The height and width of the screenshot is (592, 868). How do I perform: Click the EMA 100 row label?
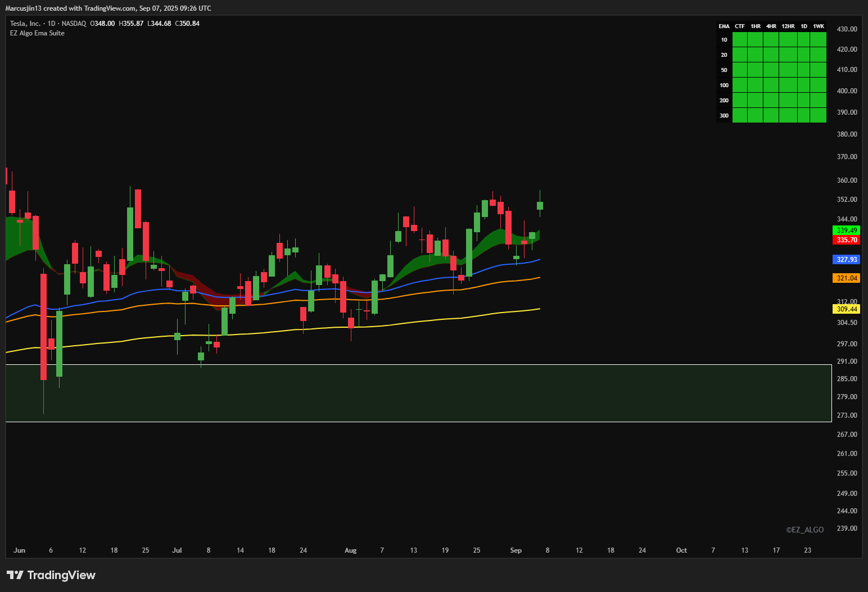[x=724, y=85]
